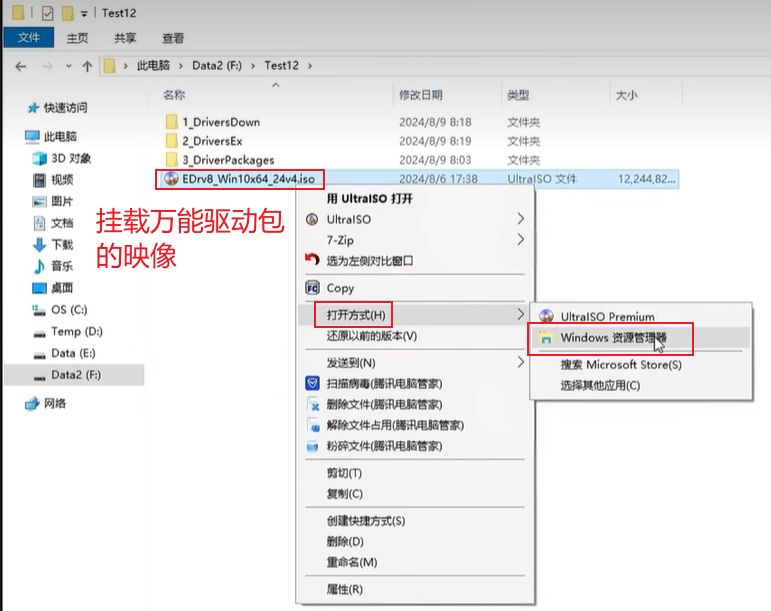The height and width of the screenshot is (611, 771).
Task: Click the UltraISO Premium disc icon
Action: click(546, 317)
